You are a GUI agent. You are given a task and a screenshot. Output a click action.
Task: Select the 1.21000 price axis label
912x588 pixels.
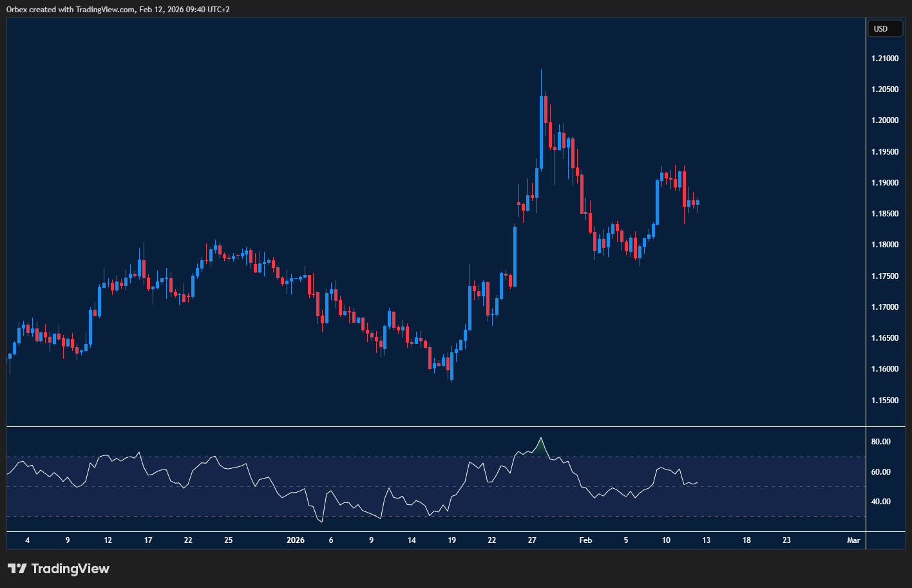click(884, 59)
